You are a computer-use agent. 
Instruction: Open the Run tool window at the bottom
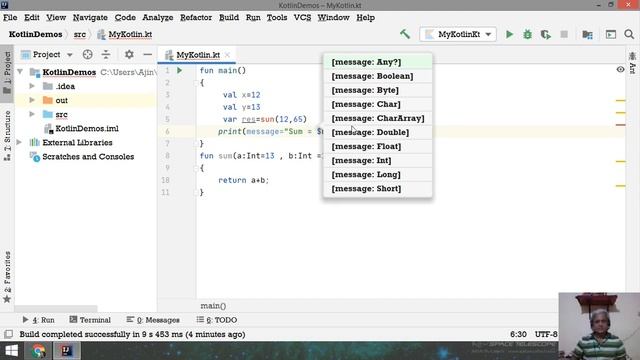click(x=39, y=320)
